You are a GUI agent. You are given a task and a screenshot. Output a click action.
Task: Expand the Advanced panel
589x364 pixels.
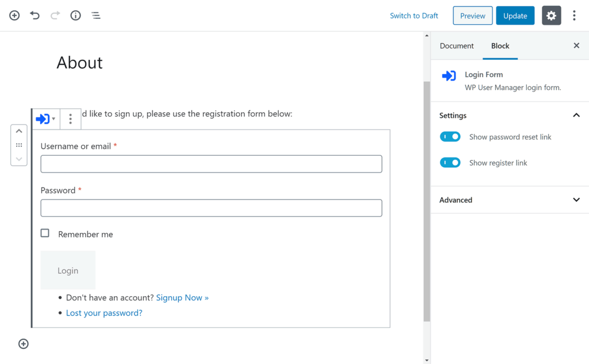(x=576, y=200)
